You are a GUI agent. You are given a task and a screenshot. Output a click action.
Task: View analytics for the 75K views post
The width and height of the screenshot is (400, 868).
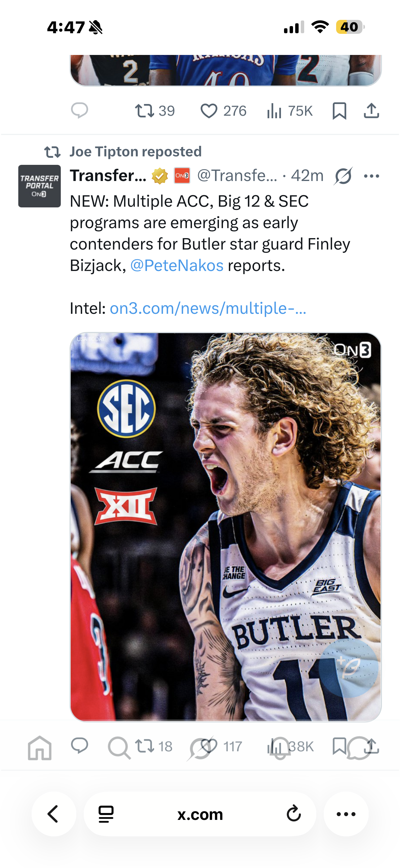click(290, 111)
